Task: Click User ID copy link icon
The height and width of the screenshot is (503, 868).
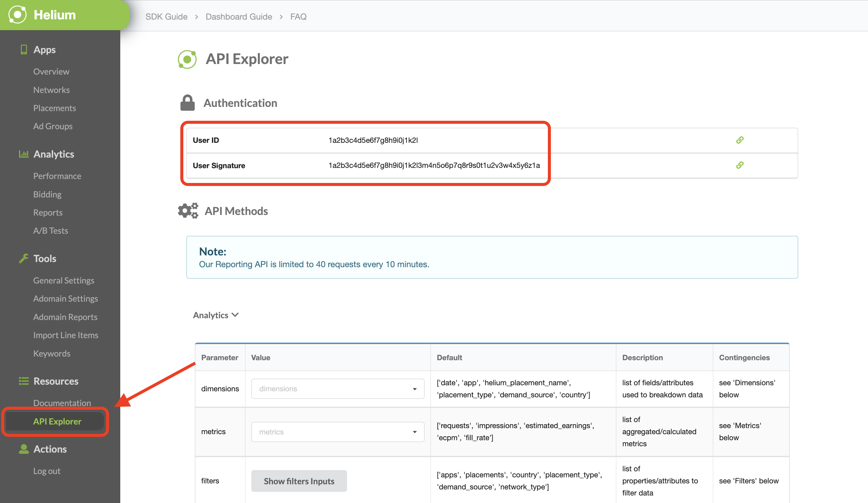Action: pyautogui.click(x=741, y=140)
